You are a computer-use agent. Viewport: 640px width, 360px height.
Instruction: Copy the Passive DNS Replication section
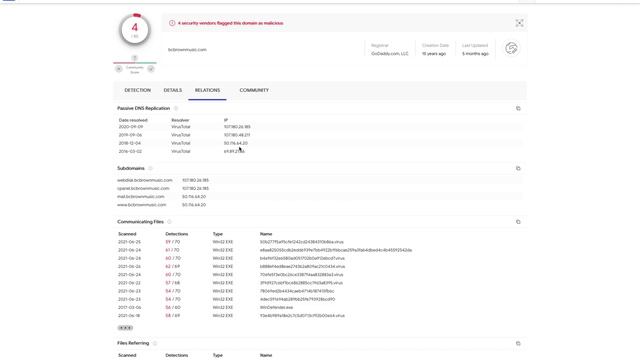pyautogui.click(x=518, y=109)
